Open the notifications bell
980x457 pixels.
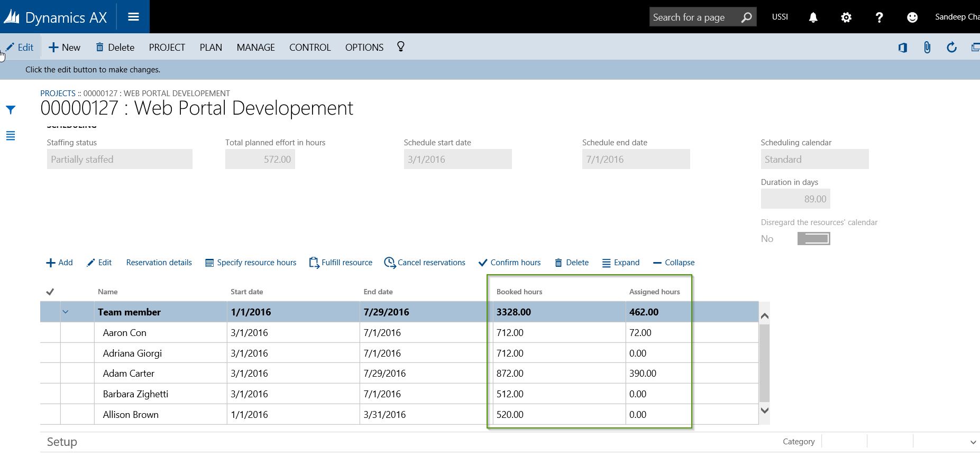pos(813,17)
